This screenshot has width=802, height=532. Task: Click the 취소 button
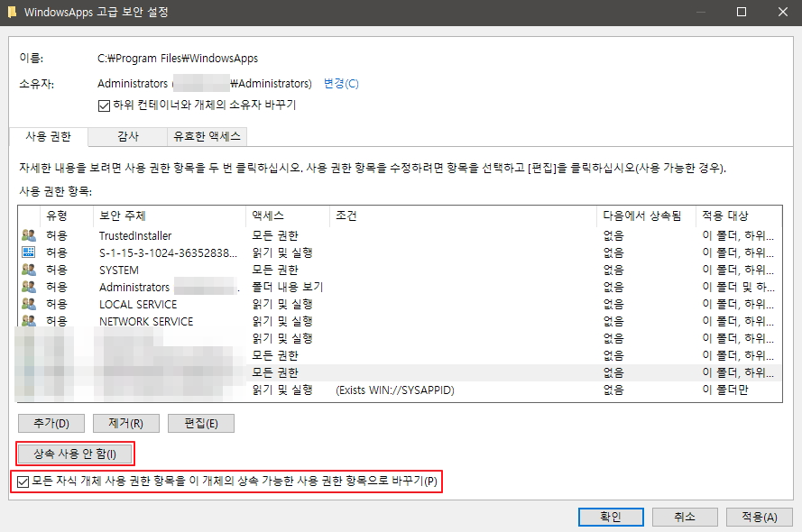pyautogui.click(x=685, y=517)
